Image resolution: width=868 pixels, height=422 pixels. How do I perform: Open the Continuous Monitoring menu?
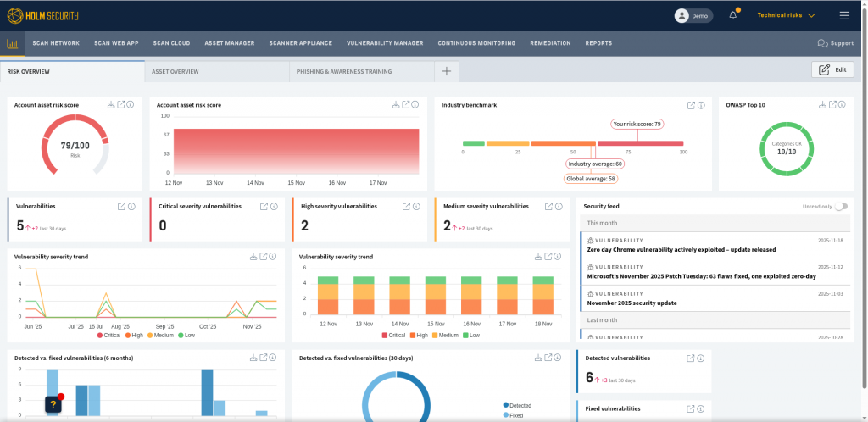(x=476, y=43)
